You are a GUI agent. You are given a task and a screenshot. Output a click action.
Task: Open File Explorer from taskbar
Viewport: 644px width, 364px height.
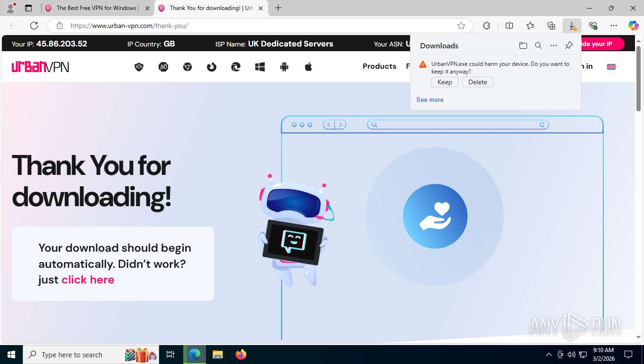pos(217,355)
